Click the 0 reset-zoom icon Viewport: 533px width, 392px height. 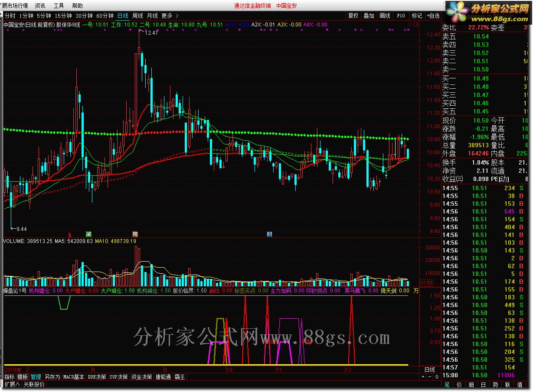tap(437, 377)
